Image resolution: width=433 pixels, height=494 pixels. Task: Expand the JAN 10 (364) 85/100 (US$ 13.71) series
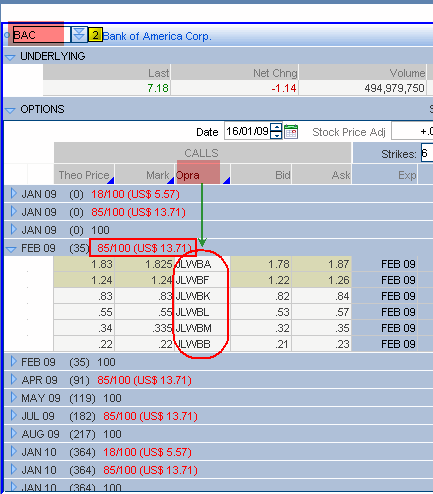point(14,469)
